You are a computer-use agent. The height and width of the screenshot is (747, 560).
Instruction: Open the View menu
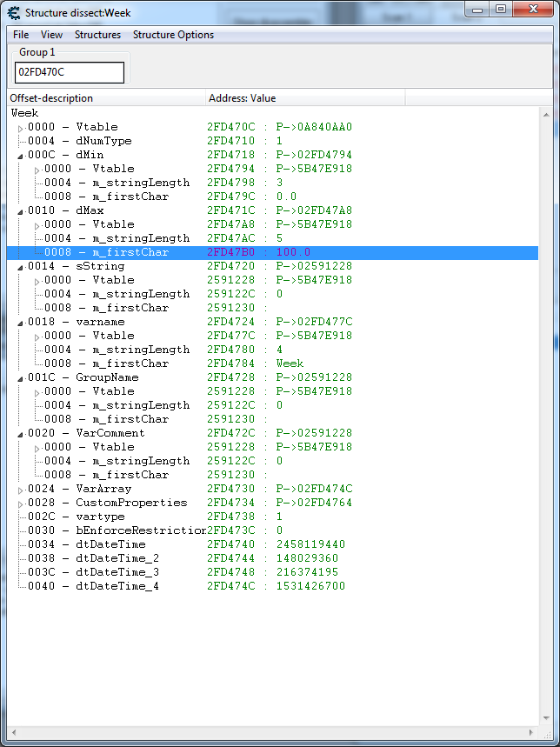click(51, 35)
